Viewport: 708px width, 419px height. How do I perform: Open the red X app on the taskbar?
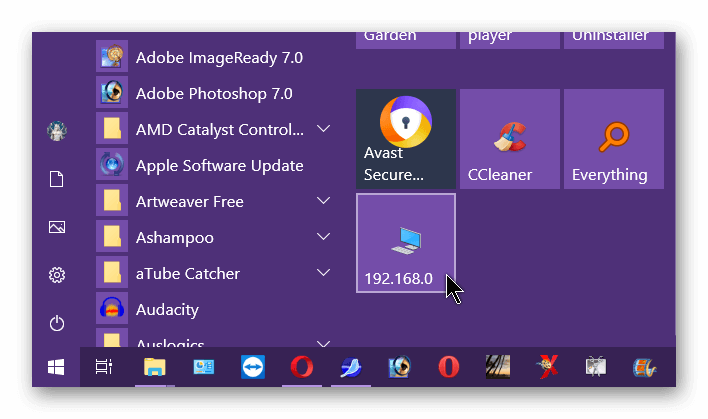547,367
